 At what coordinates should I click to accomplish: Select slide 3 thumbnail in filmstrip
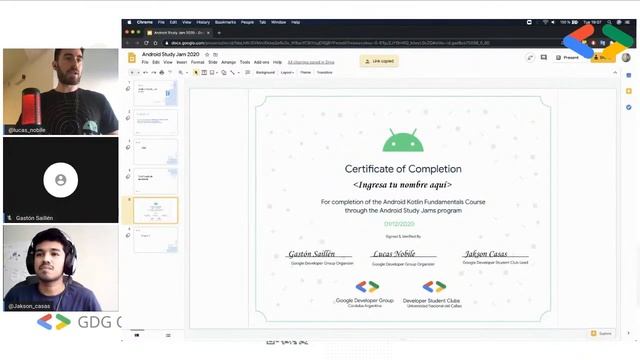coord(156,151)
